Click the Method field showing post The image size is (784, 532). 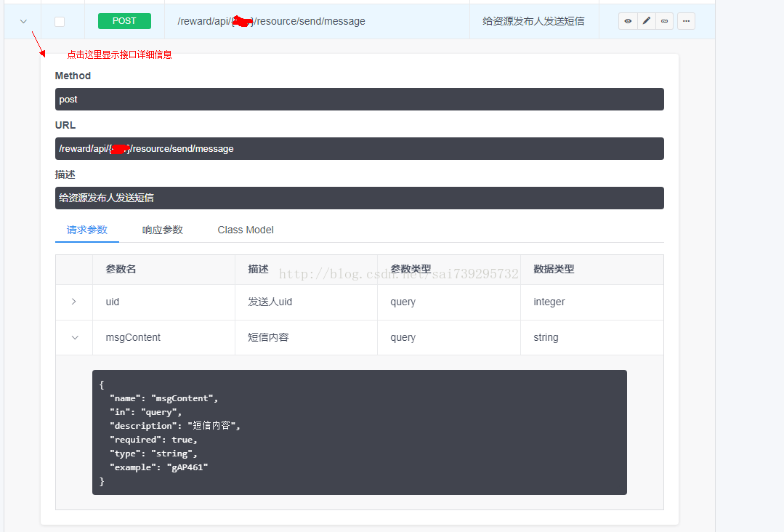(360, 99)
